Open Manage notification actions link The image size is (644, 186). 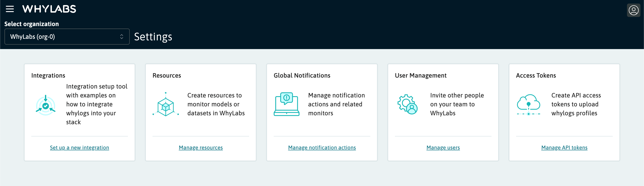[322, 148]
